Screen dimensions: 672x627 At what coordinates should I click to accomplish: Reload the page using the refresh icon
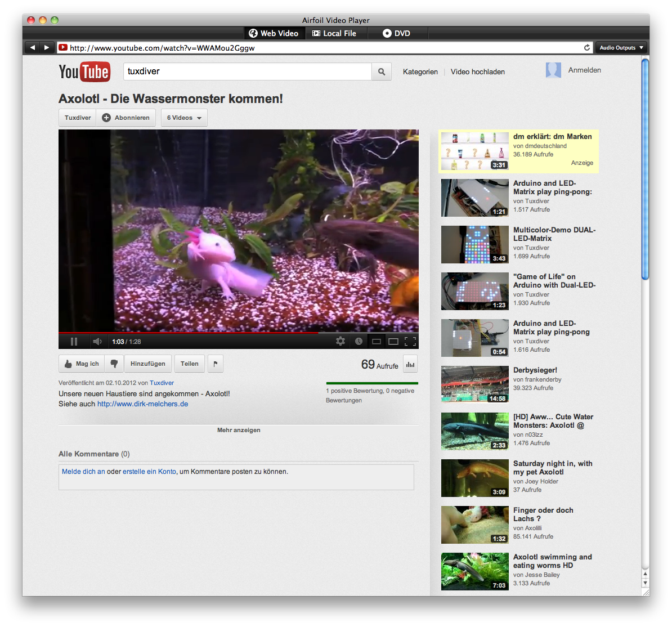(586, 48)
